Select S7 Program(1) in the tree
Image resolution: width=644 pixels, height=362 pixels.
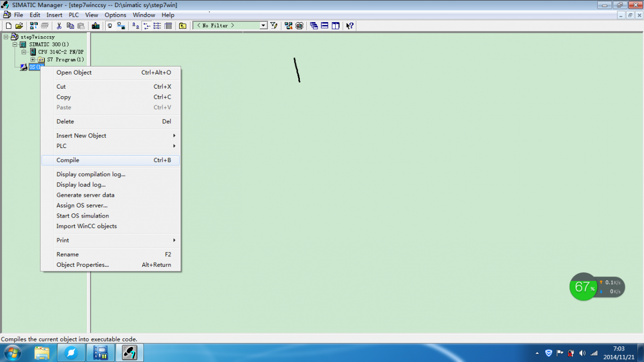tap(65, 59)
